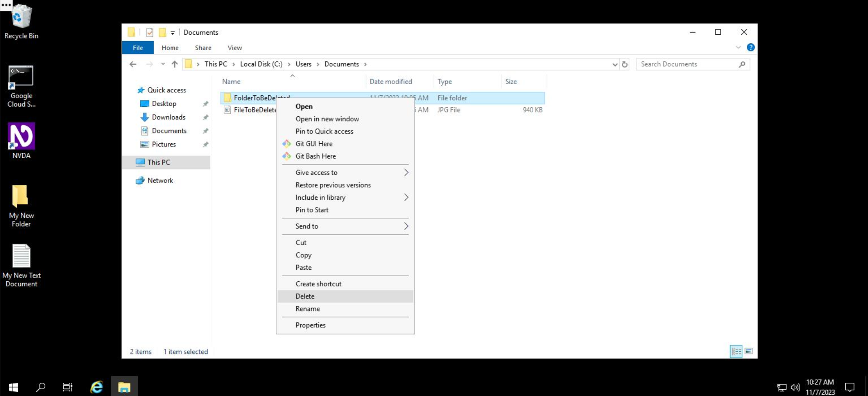Sort by Size column header
868x396 pixels.
pos(524,81)
